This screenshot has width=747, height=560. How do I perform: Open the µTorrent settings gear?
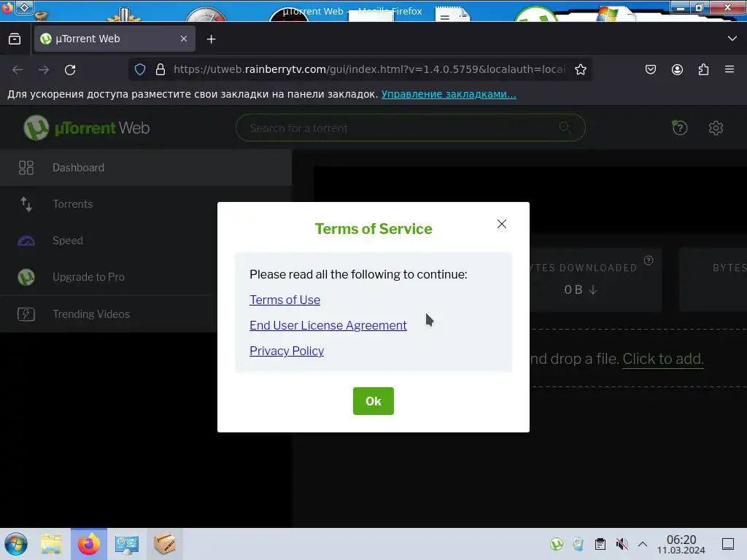click(716, 128)
